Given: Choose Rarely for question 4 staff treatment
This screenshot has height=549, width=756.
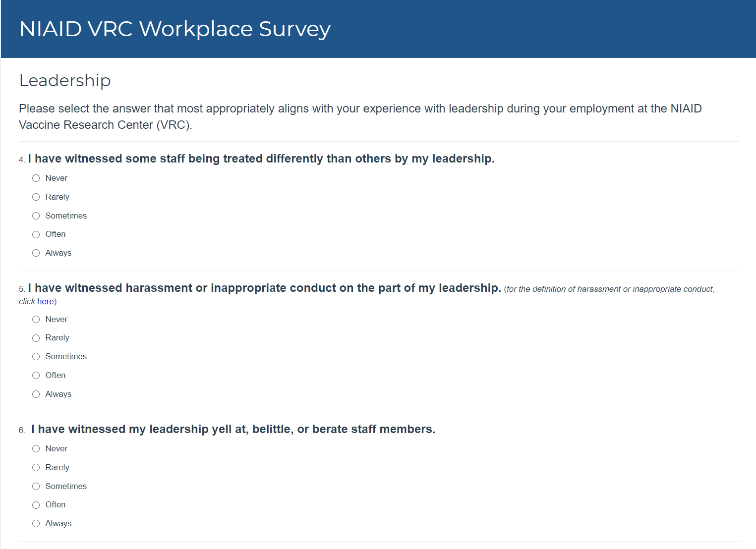Looking at the screenshot, I should pos(36,197).
